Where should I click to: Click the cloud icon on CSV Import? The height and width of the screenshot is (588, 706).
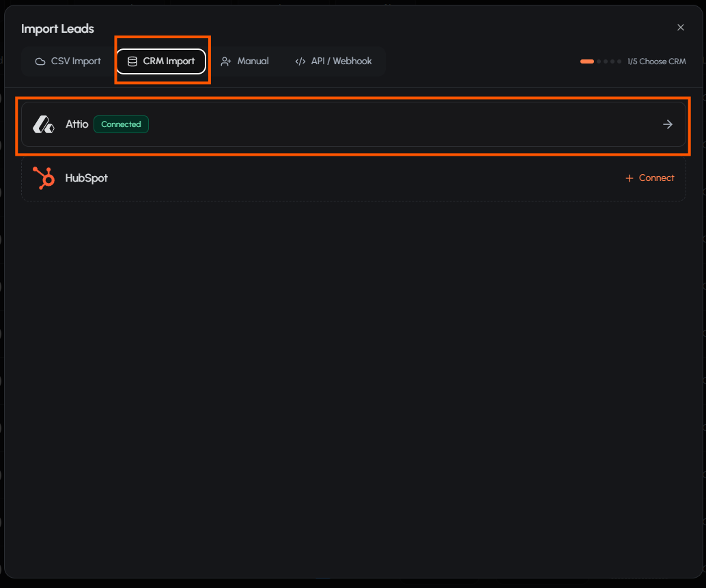(40, 61)
